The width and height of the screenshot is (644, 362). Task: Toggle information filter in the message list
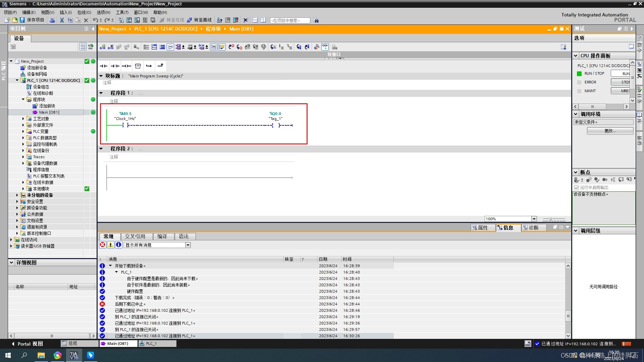119,245
